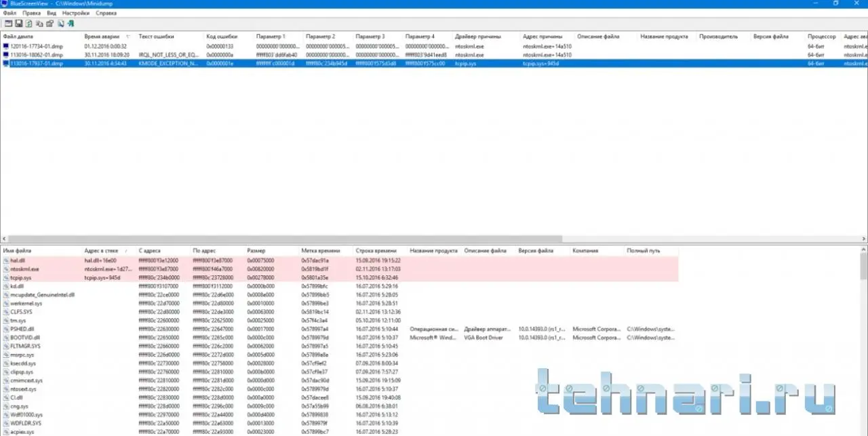Click the upper pane's left scroll arrow
868x436 pixels.
click(x=3, y=239)
